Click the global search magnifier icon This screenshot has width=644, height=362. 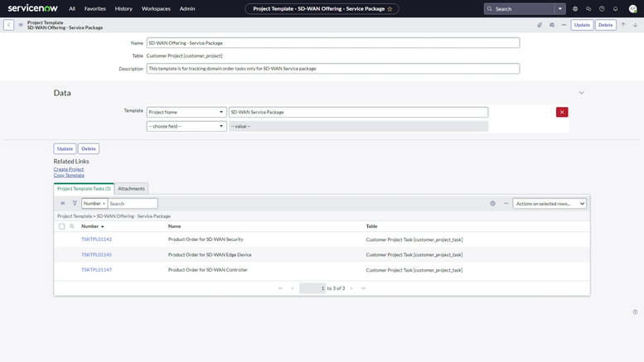pyautogui.click(x=490, y=8)
